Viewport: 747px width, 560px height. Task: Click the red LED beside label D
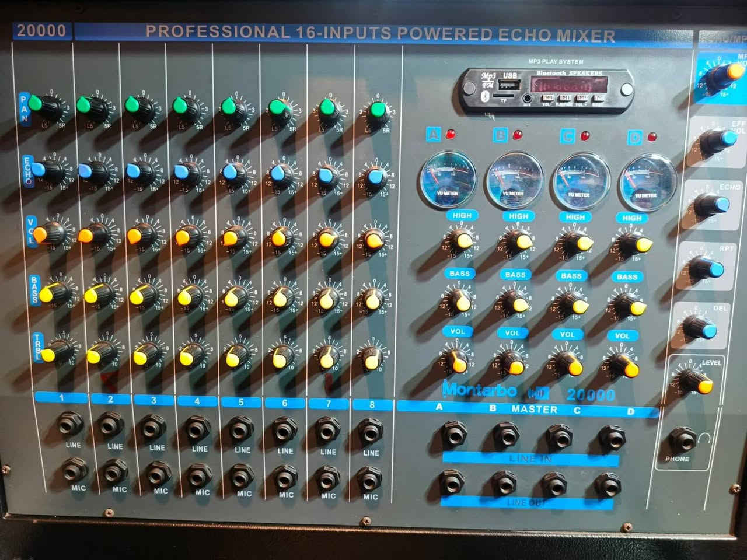pos(652,138)
